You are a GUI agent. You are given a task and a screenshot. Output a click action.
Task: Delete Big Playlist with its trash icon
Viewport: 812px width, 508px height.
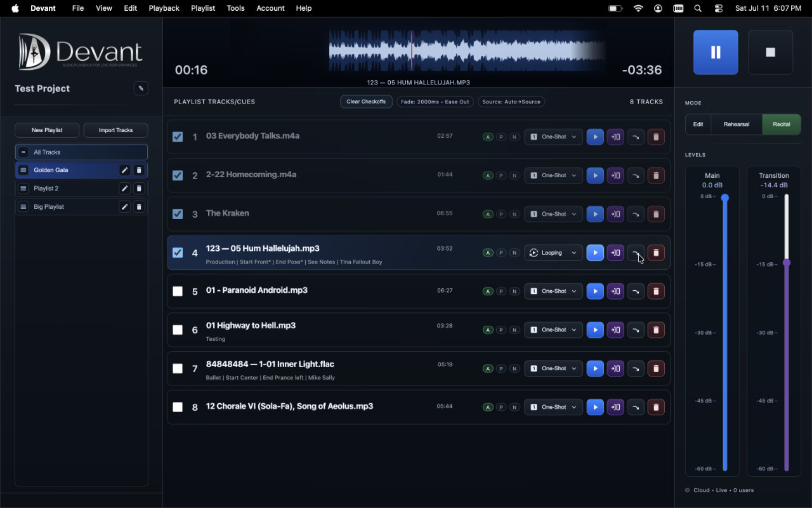[x=139, y=207]
